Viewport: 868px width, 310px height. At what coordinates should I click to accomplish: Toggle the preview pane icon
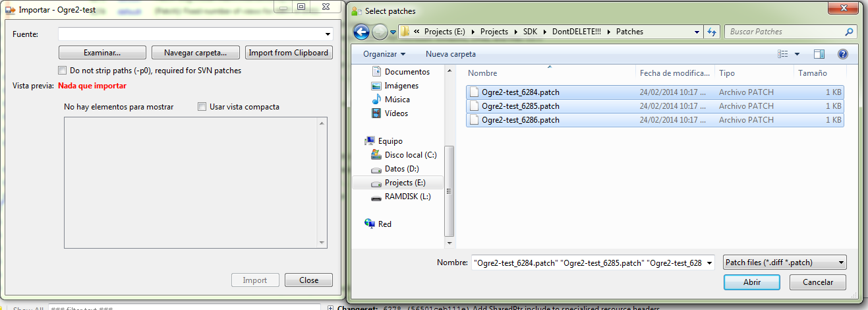tap(819, 54)
